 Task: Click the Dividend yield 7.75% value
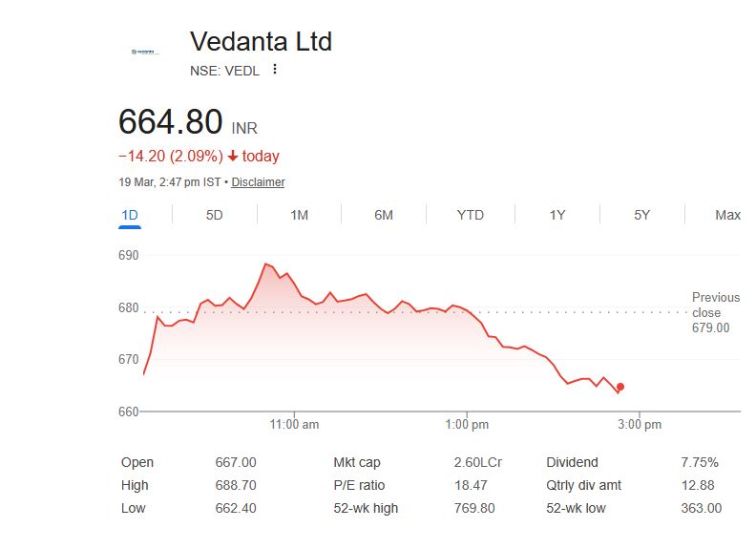(700, 462)
